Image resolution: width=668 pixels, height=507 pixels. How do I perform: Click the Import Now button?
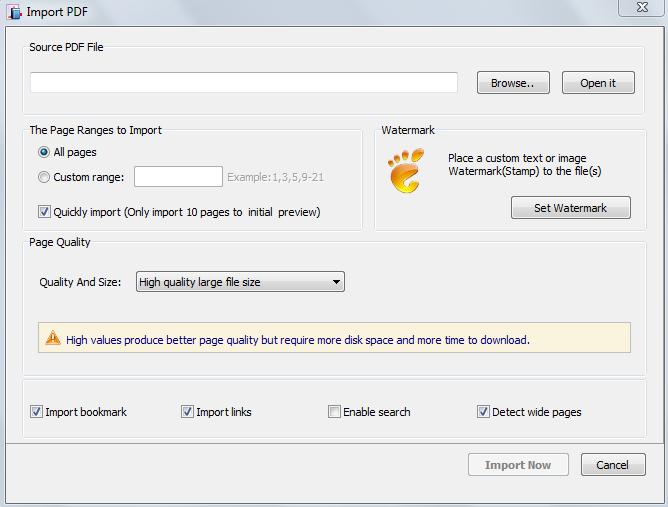pos(518,465)
